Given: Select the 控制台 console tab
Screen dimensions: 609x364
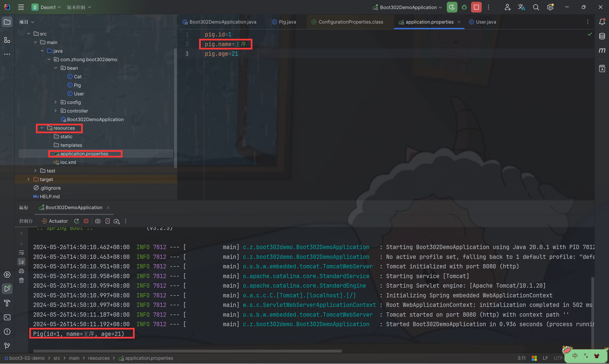Looking at the screenshot, I should pyautogui.click(x=26, y=221).
